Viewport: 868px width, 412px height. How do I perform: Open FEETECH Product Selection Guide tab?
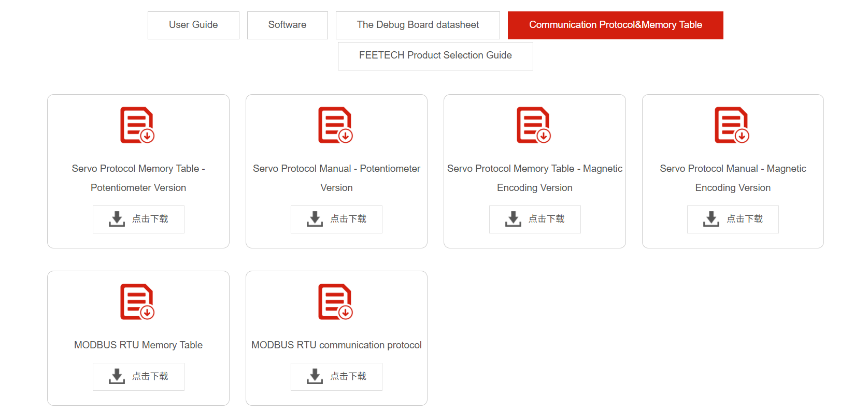(435, 56)
